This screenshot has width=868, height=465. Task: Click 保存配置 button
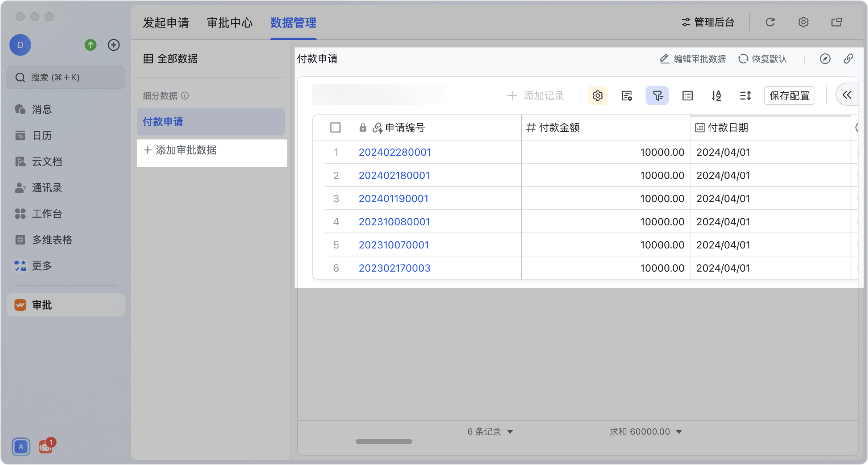(x=789, y=96)
